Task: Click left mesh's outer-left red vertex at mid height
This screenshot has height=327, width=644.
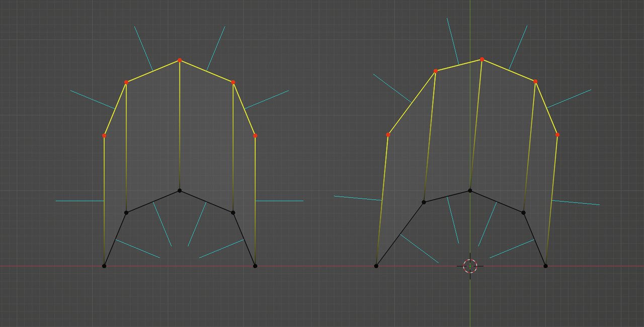Action: [104, 136]
